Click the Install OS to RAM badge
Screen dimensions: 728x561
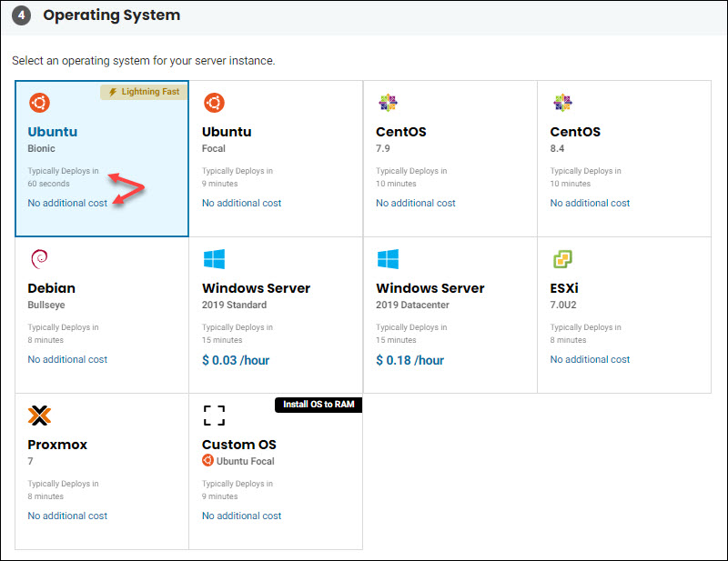pyautogui.click(x=318, y=405)
